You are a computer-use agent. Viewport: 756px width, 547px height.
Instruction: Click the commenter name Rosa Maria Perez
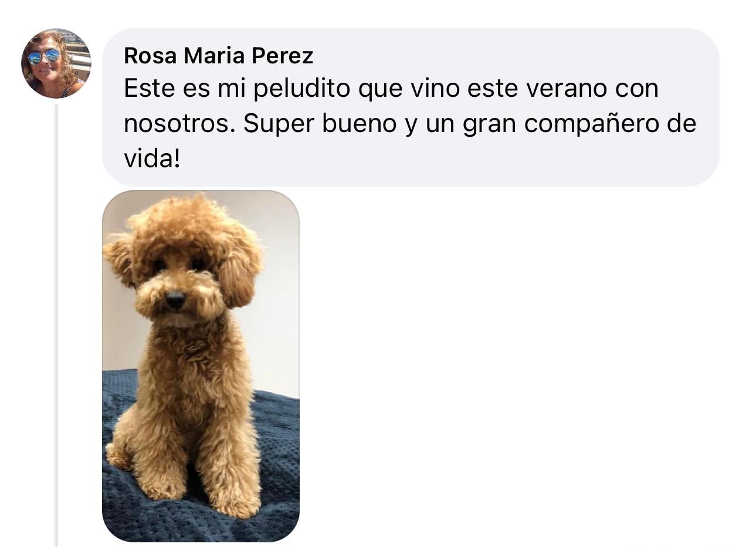click(x=219, y=56)
